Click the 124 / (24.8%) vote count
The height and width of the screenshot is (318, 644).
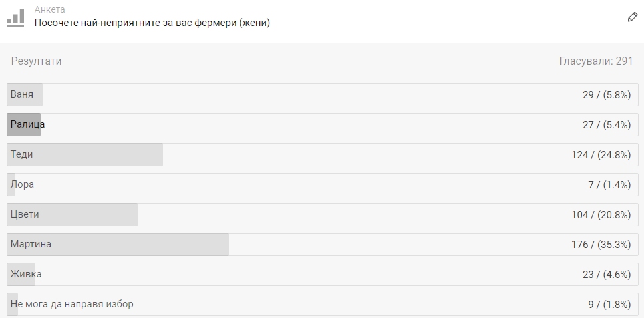(x=601, y=155)
